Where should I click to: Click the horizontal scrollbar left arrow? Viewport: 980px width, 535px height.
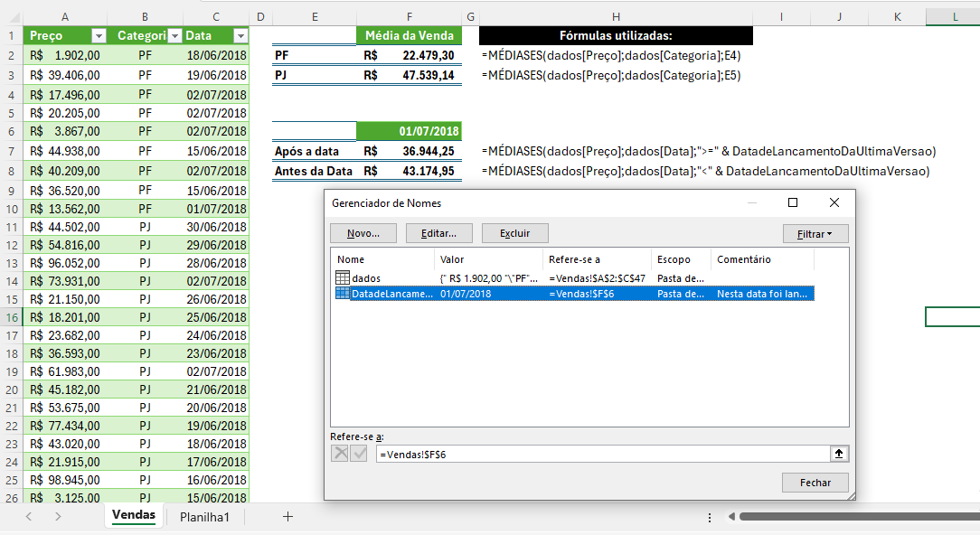(731, 516)
